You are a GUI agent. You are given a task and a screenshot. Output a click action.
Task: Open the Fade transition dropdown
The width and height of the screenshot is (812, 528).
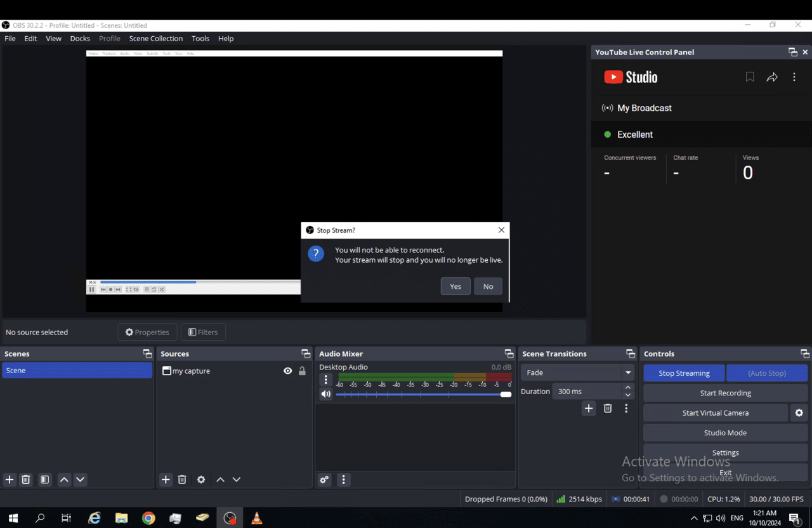[x=627, y=373]
